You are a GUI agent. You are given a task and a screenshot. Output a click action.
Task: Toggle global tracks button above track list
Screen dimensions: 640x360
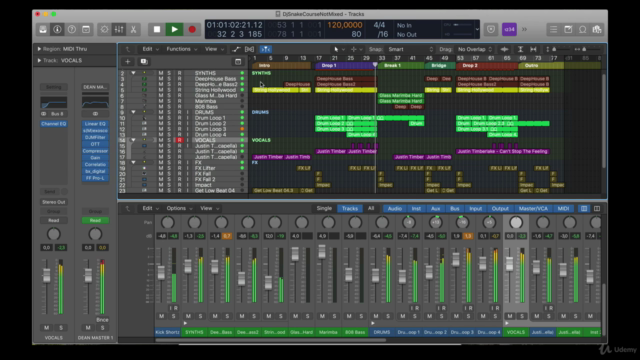click(238, 62)
